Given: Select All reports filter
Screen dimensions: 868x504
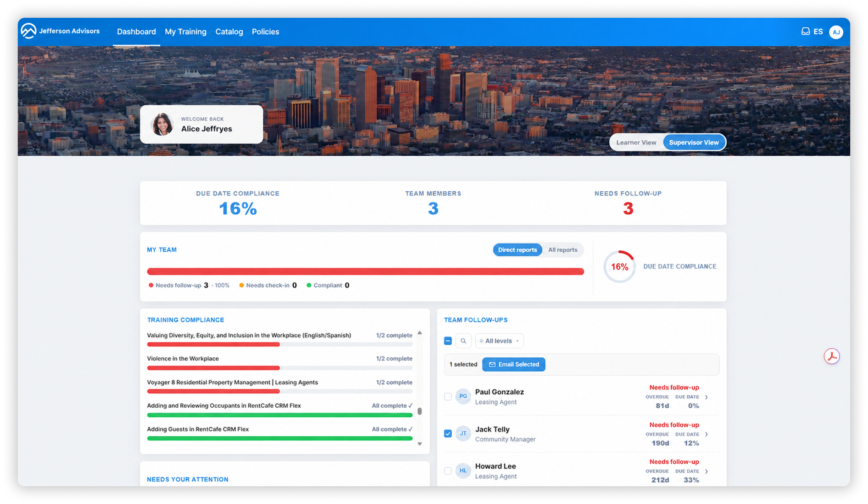Looking at the screenshot, I should point(562,250).
